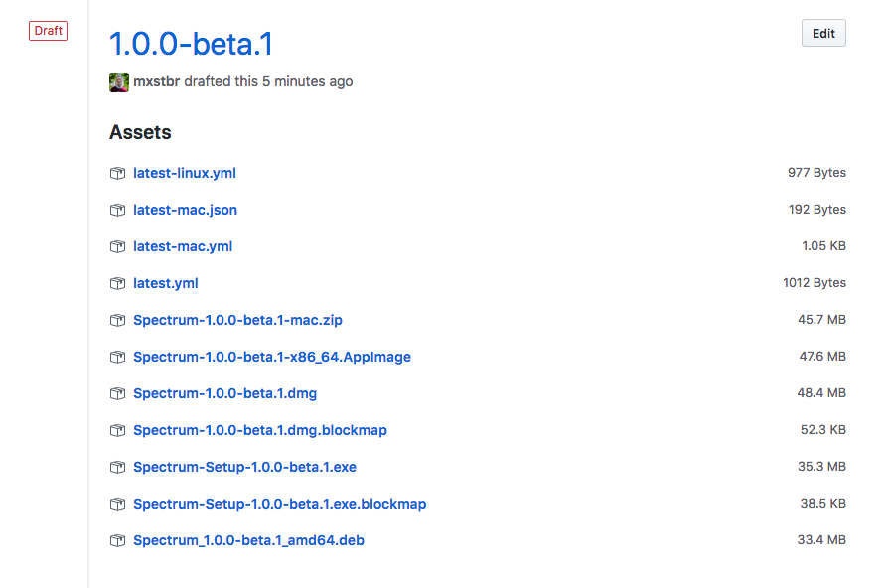Click package icon next to latest-mac.yml
Viewport: 889px width, 588px height.
tap(117, 246)
